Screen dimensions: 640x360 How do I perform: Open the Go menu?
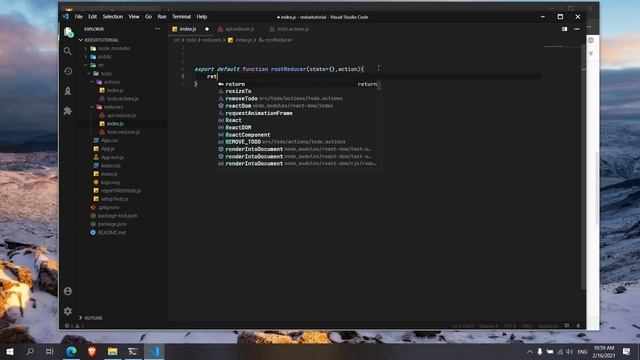pos(148,17)
